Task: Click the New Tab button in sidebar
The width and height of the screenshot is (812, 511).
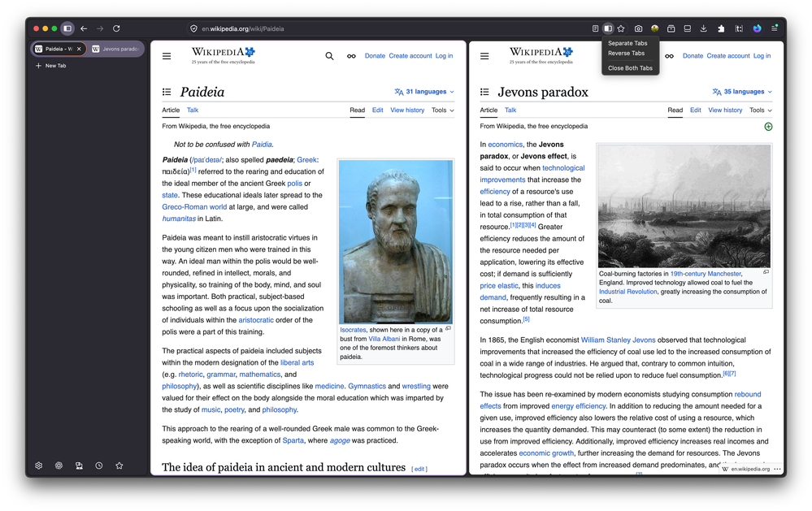Action: tap(50, 66)
